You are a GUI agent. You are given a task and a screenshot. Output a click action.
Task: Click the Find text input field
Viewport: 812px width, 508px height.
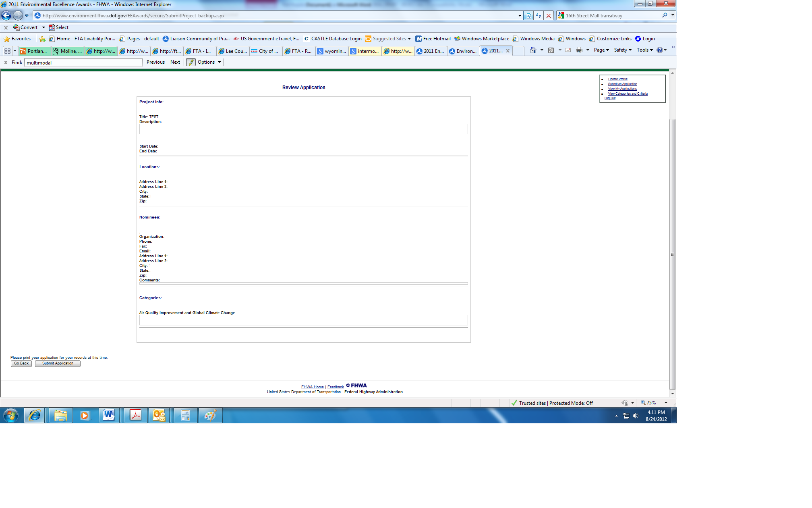pyautogui.click(x=83, y=62)
